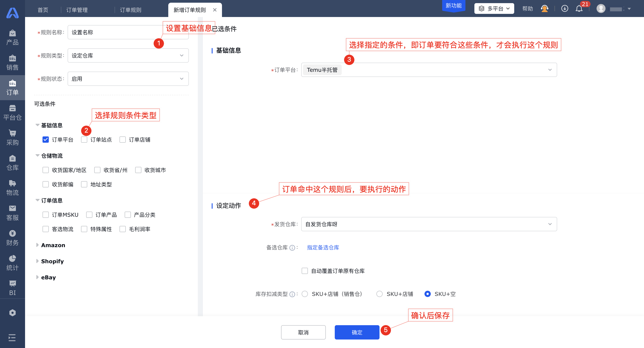Screen dimensions: 644x348
Task: Open the 平台仓 sidebar module
Action: point(12,113)
